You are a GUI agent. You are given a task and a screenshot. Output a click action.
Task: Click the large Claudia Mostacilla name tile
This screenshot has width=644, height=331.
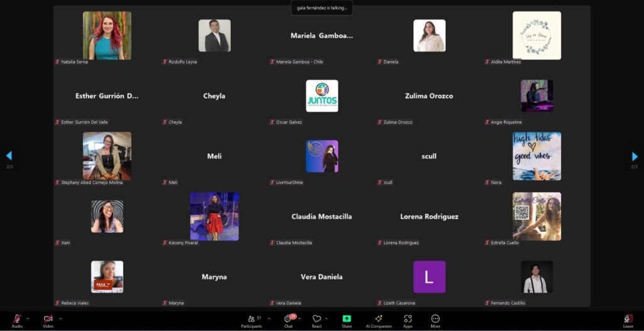[x=321, y=217]
